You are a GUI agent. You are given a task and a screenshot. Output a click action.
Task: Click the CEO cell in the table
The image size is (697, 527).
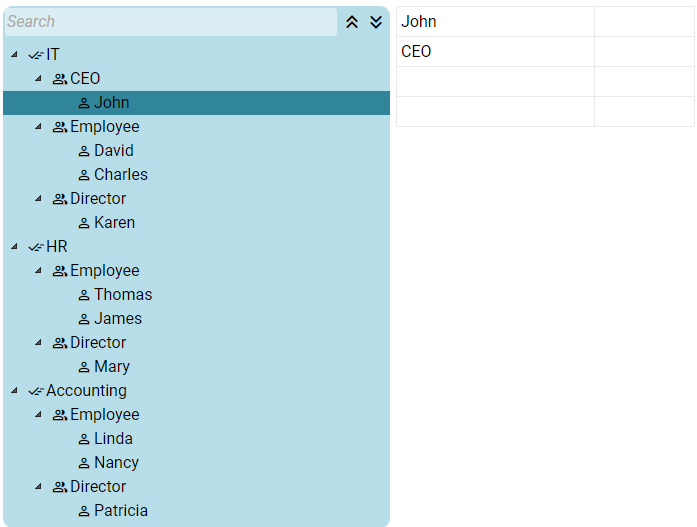[x=495, y=52]
